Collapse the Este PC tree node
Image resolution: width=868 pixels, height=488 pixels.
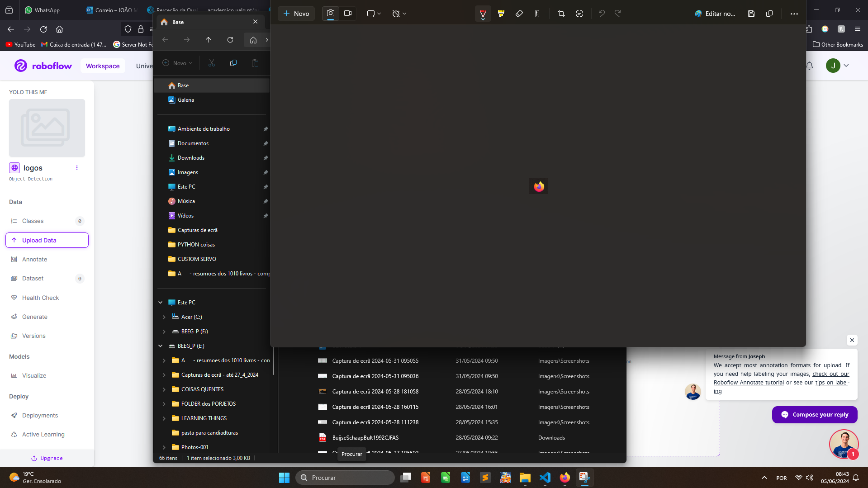pos(160,303)
